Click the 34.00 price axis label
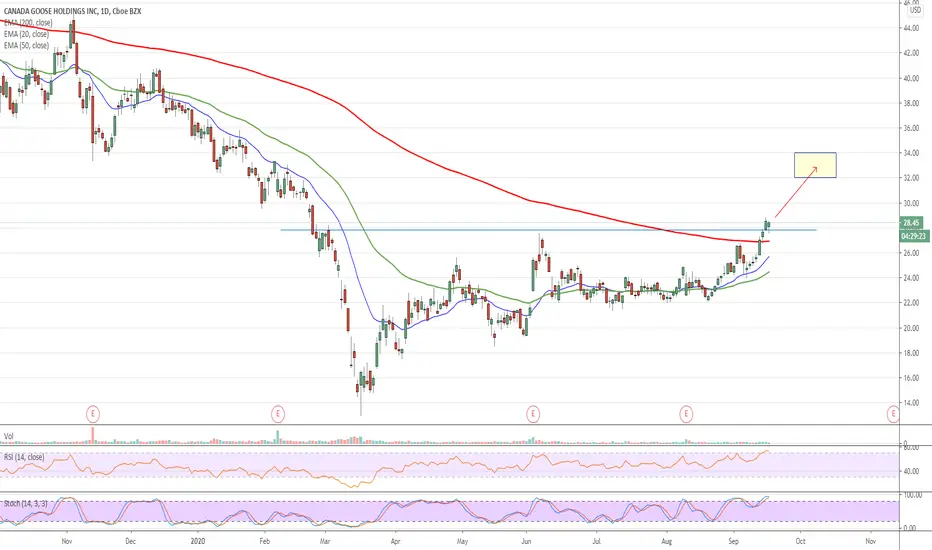This screenshot has width=932, height=550. tap(911, 153)
